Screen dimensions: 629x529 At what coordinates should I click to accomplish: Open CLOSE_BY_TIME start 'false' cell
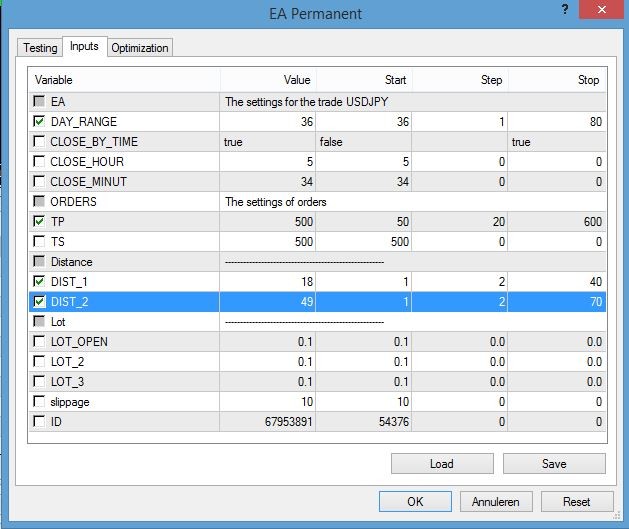pyautogui.click(x=363, y=142)
